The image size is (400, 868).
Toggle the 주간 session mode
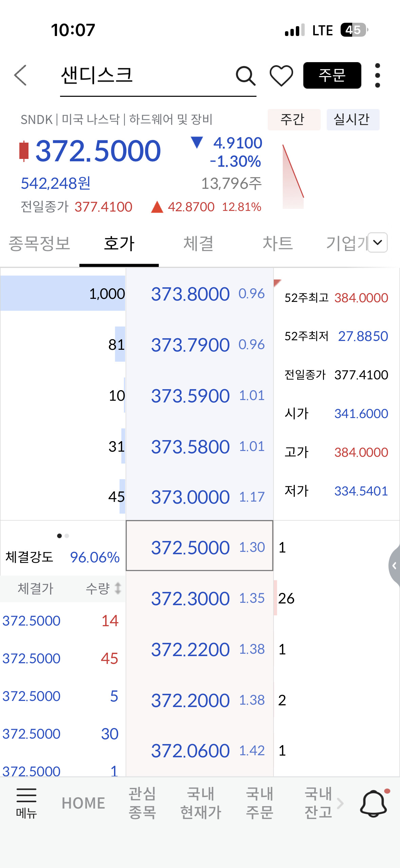click(293, 120)
